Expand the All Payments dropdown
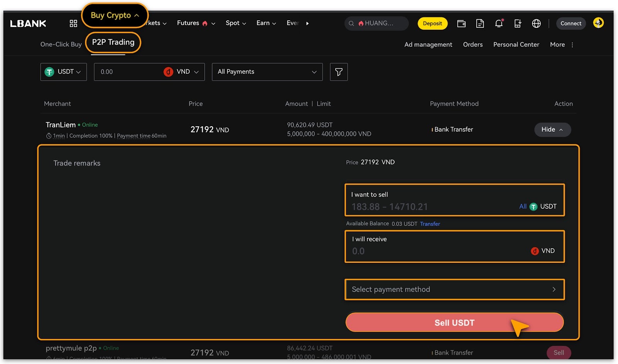Image resolution: width=618 pixels, height=364 pixels. pos(267,72)
